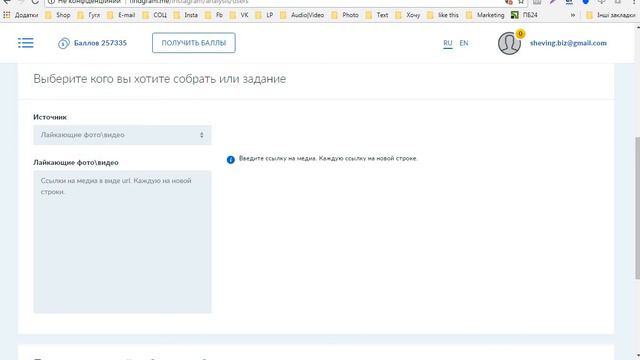Open the Marketing bookmark folder
This screenshot has width=640, height=360.
[485, 15]
